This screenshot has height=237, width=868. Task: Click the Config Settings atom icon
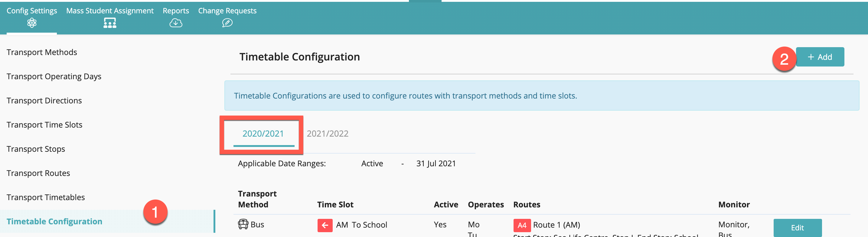tap(32, 23)
